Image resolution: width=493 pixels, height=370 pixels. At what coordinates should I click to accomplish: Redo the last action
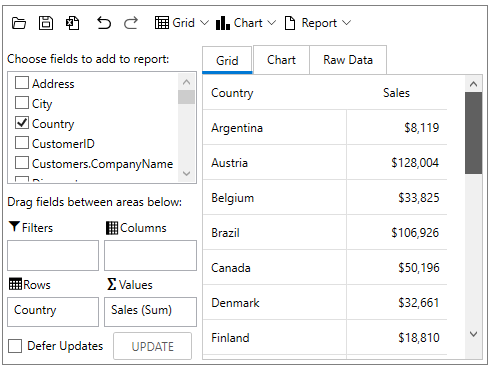pyautogui.click(x=131, y=23)
